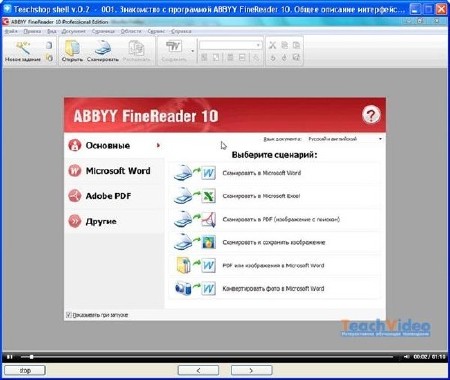This screenshot has height=380, width=450.
Task: Click the help question mark icon
Action: [x=371, y=115]
